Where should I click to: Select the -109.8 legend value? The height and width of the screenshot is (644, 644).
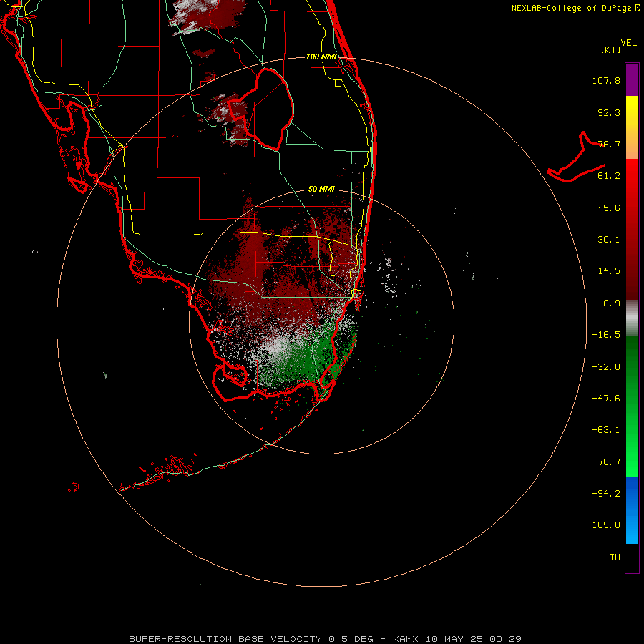click(x=603, y=525)
